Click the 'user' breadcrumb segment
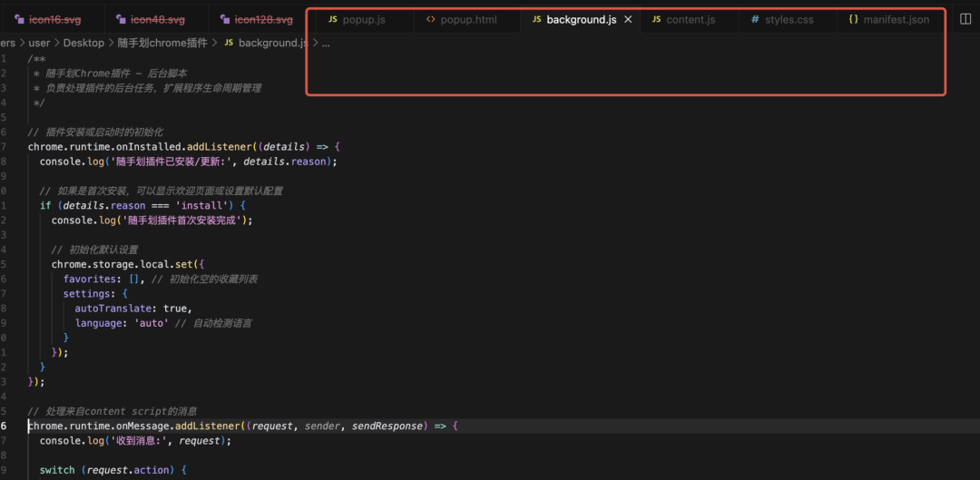 [38, 43]
